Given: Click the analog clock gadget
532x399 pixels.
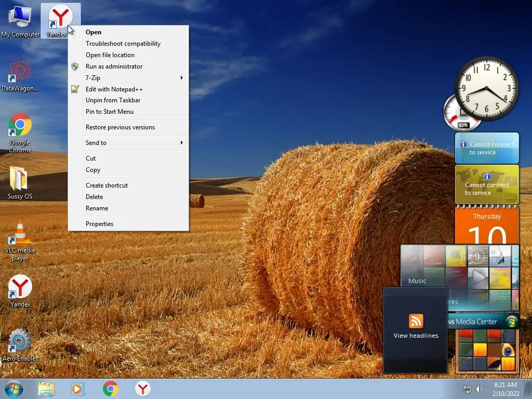Looking at the screenshot, I should click(486, 88).
